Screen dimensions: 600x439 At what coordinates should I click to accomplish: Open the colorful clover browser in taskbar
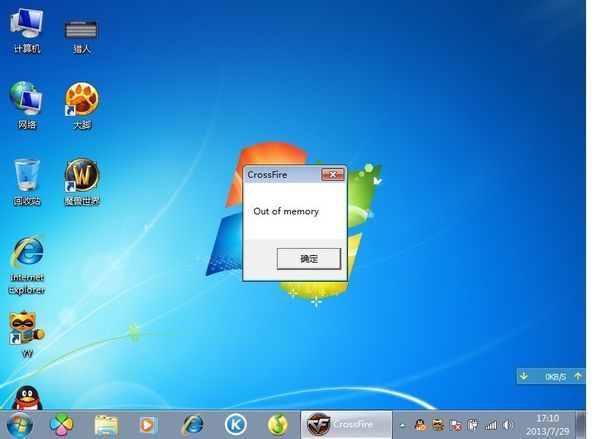61,425
